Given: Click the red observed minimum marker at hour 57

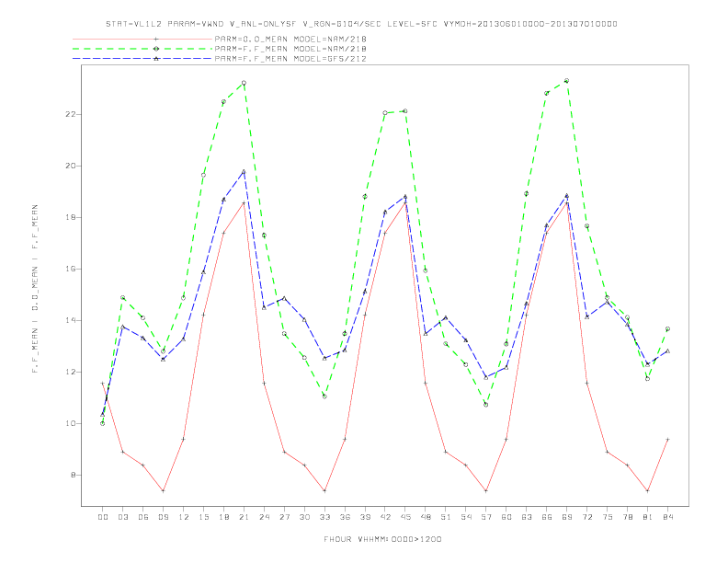Looking at the screenshot, I should (486, 491).
